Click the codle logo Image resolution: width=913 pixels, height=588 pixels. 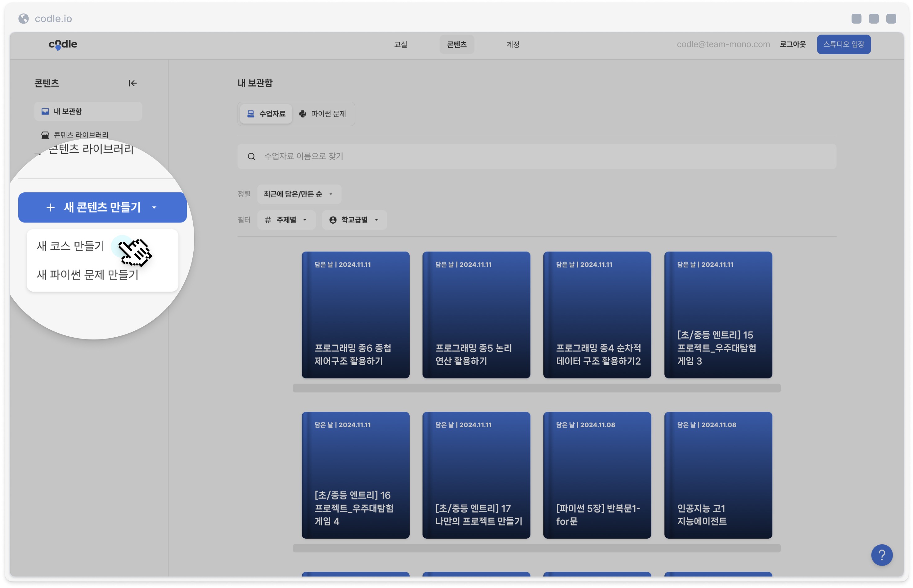point(63,44)
